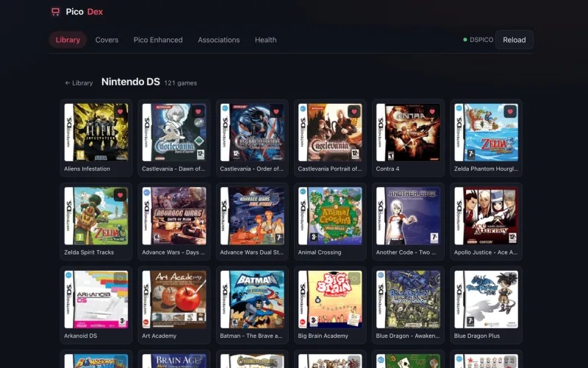The width and height of the screenshot is (588, 368).
Task: Open the Zelda Phantom Hourglass cover
Action: (486, 132)
